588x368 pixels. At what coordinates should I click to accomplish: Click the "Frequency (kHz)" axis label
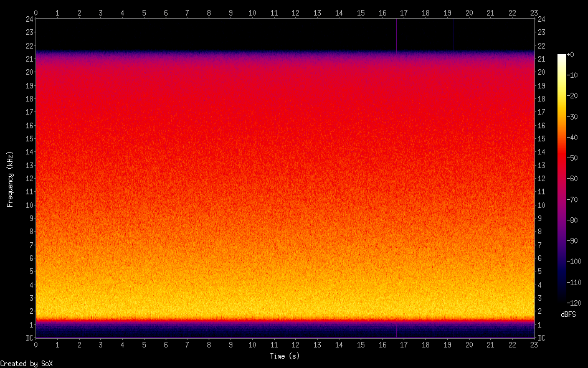click(10, 179)
